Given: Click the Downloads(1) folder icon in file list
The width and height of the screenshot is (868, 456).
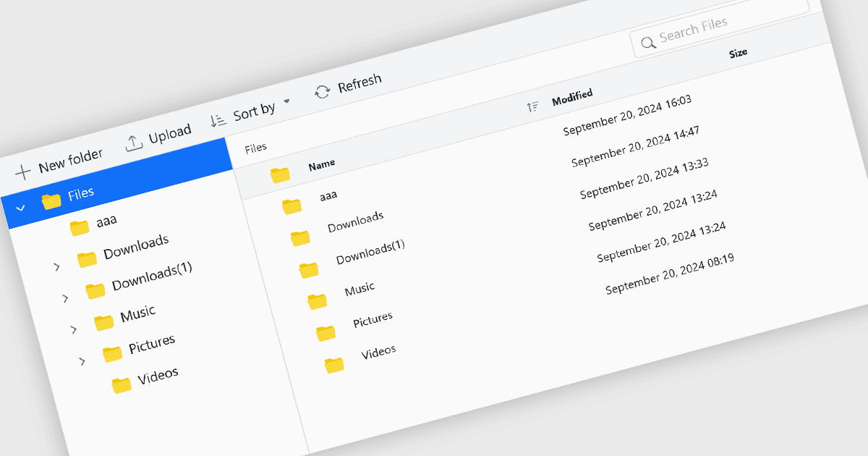Looking at the screenshot, I should (309, 270).
